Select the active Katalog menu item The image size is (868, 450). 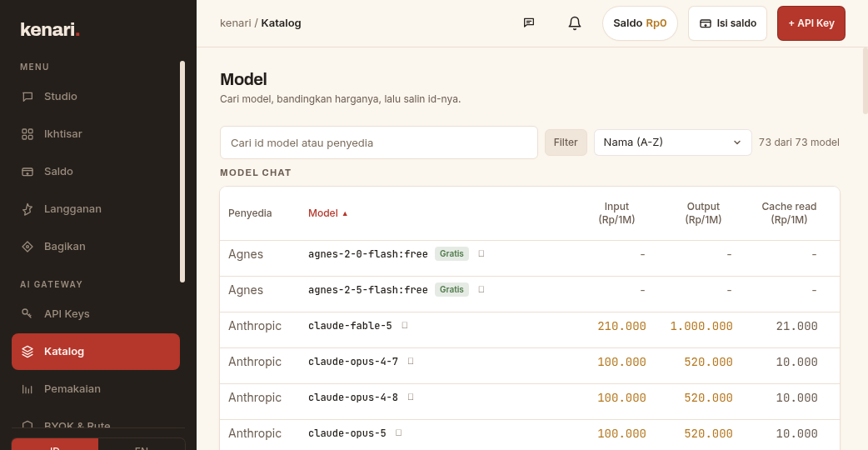[96, 352]
